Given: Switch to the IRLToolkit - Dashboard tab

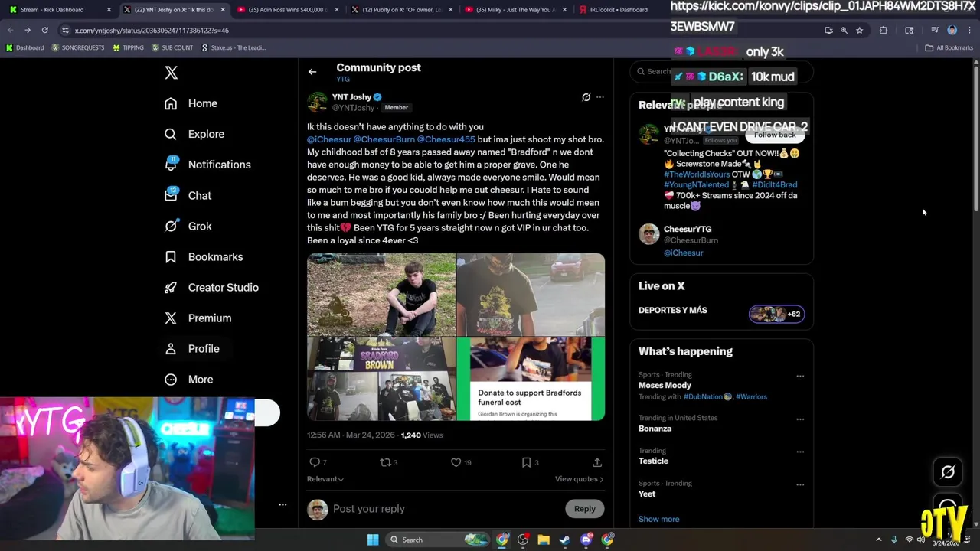Looking at the screenshot, I should point(620,10).
